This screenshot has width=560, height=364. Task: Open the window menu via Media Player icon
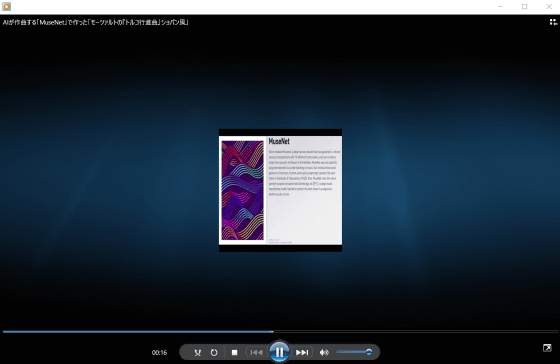(x=6, y=6)
